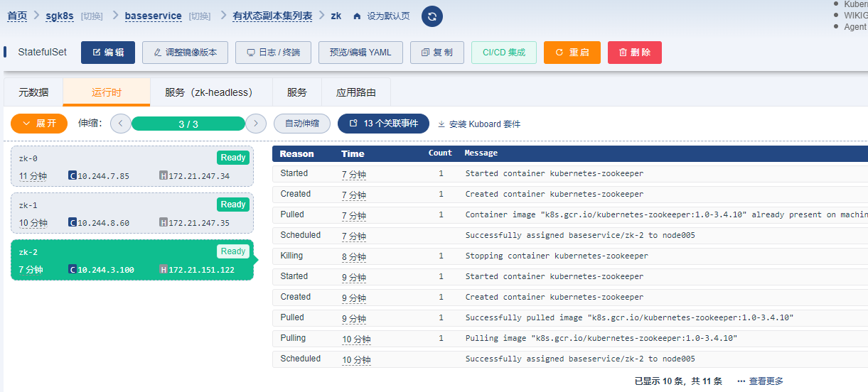Open 预览/编辑 YAML editor
Viewport: 868px width, 392px height.
click(x=360, y=53)
